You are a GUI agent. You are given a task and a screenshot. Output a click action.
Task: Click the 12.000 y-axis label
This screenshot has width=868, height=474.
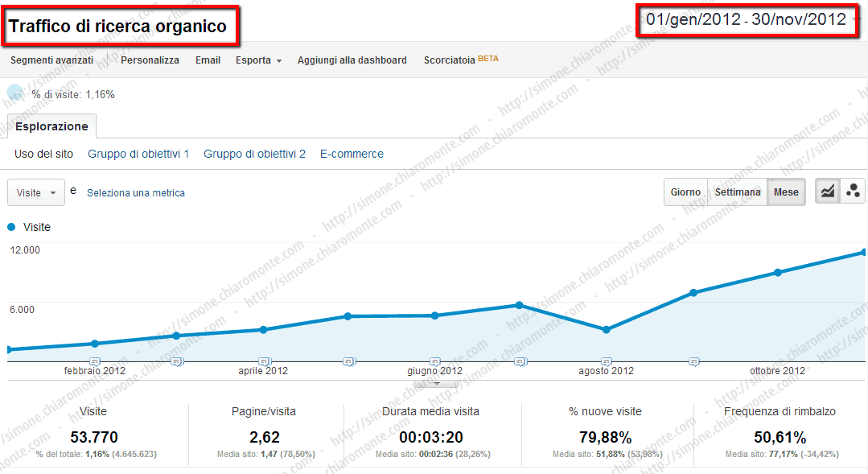(x=25, y=250)
